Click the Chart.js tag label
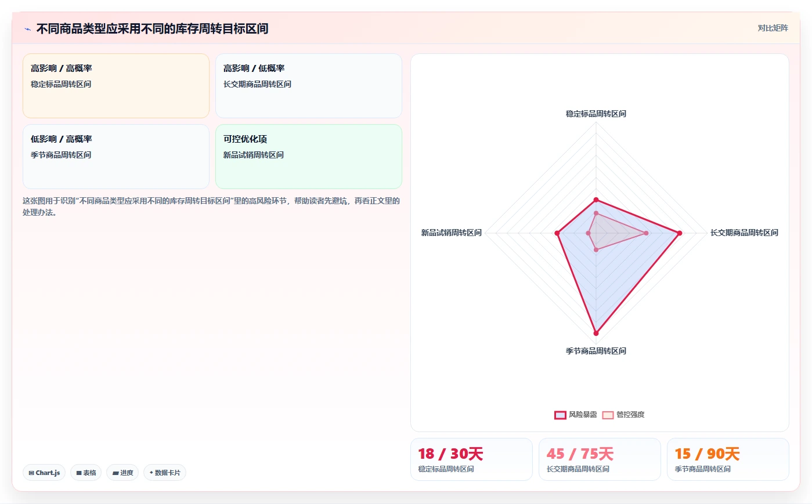 pos(48,473)
